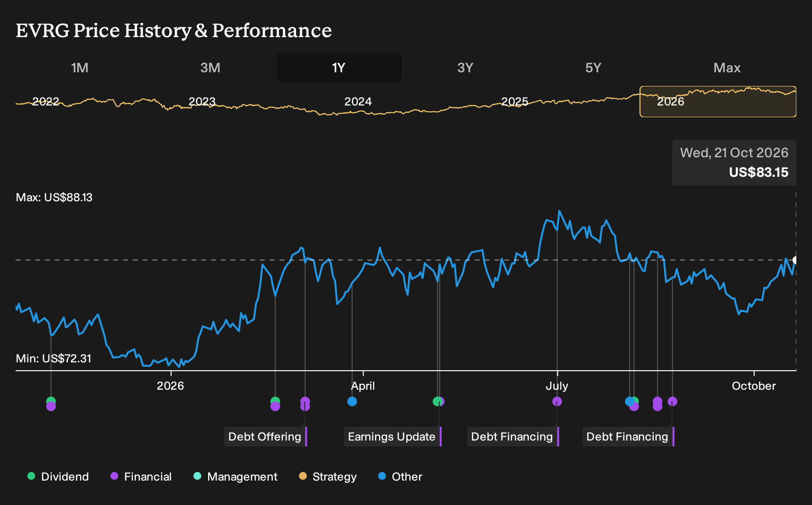Viewport: 812px width, 505px height.
Task: Click green Dividend marker between 2026 and April
Action: pyautogui.click(x=275, y=400)
